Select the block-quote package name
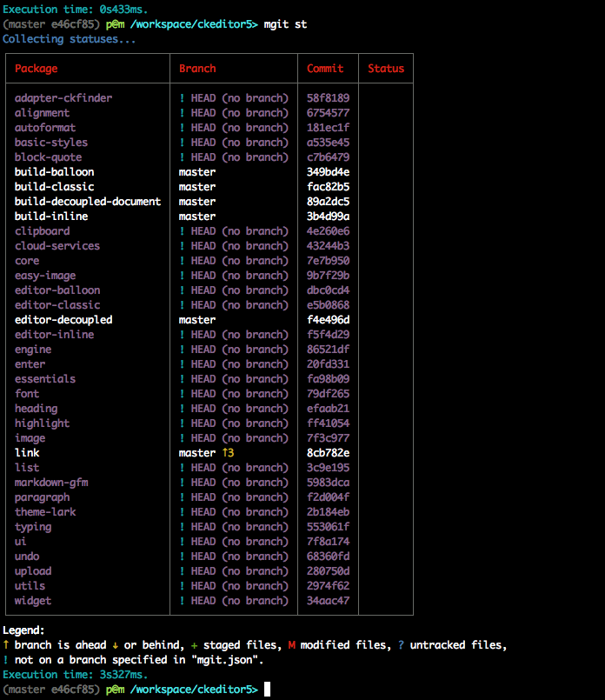605x700 pixels. pyautogui.click(x=48, y=157)
